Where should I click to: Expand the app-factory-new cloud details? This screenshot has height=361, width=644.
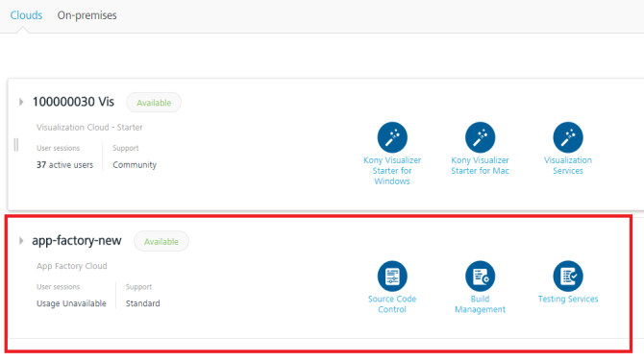click(x=21, y=241)
